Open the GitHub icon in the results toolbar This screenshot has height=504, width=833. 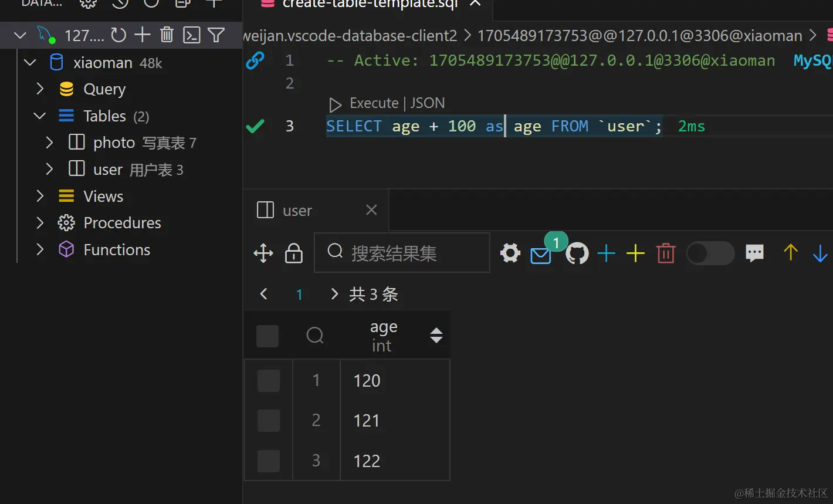pyautogui.click(x=577, y=253)
